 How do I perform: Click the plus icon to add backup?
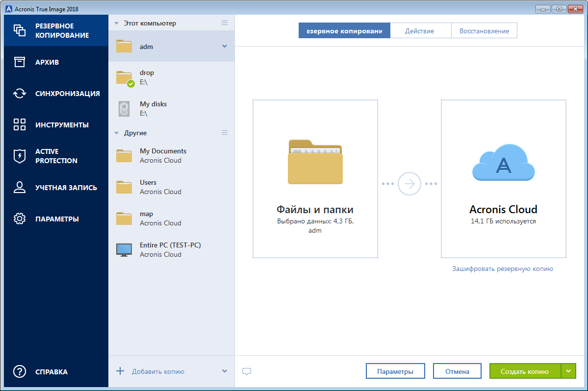point(120,371)
